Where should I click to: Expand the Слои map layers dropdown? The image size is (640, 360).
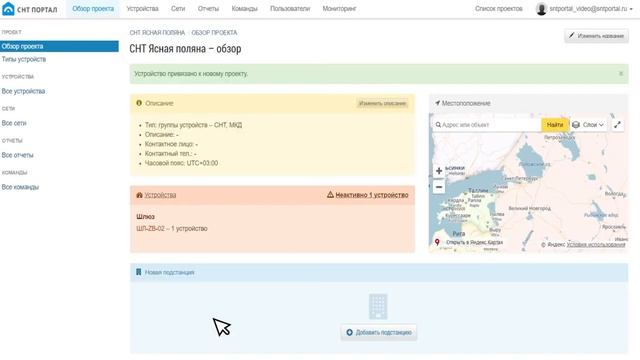tap(588, 125)
